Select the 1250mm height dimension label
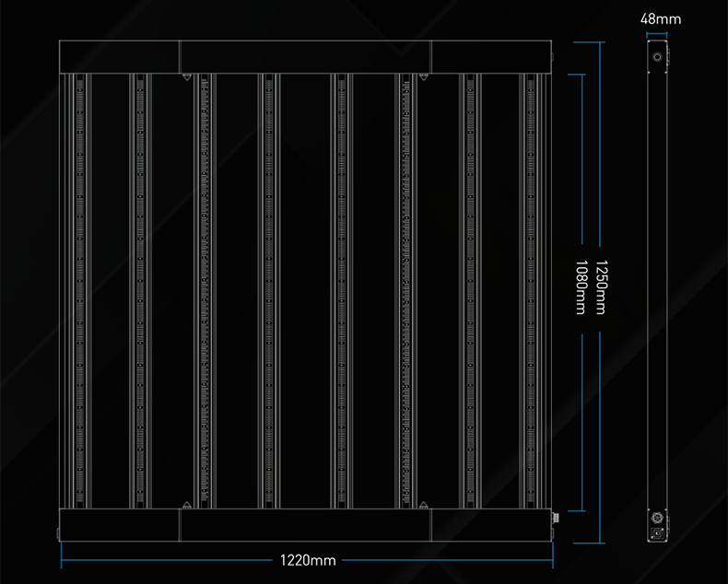This screenshot has height=584, width=728. [x=600, y=286]
